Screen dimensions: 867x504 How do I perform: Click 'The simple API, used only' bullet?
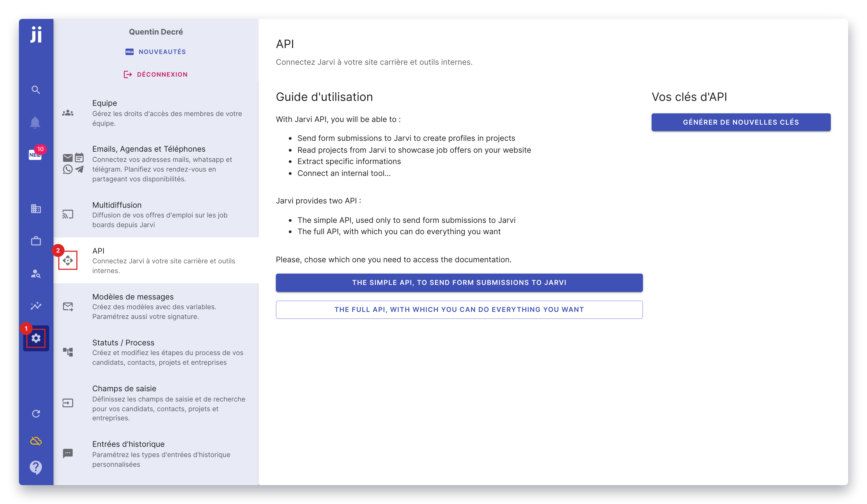click(x=406, y=220)
